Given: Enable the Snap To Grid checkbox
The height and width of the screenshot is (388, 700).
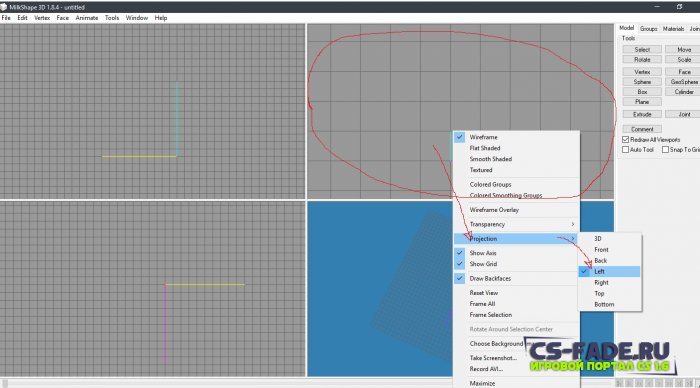Looking at the screenshot, I should coord(665,150).
